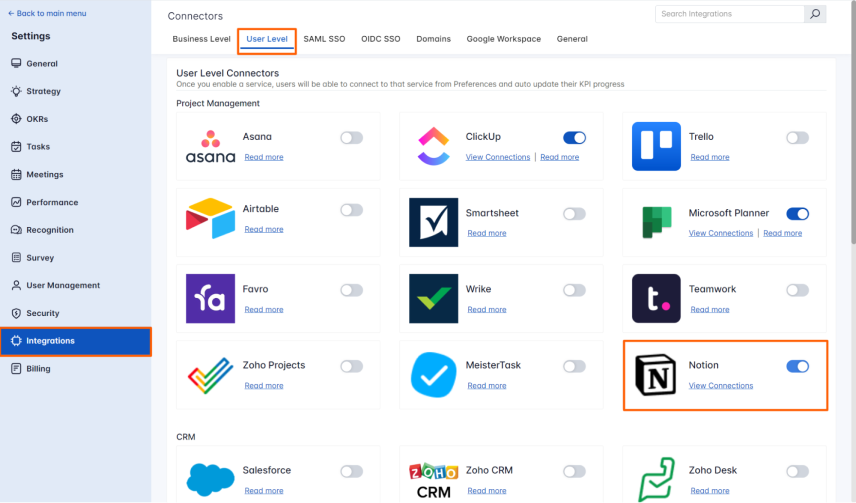
Task: Click the Airtable logo
Action: (210, 218)
